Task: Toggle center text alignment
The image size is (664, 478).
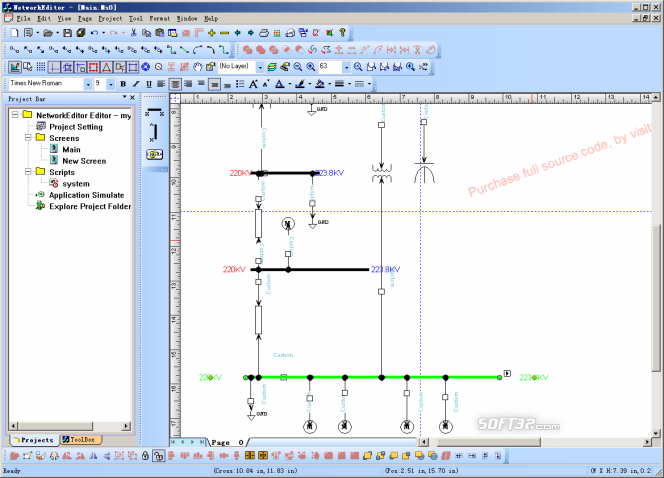Action: [x=175, y=84]
